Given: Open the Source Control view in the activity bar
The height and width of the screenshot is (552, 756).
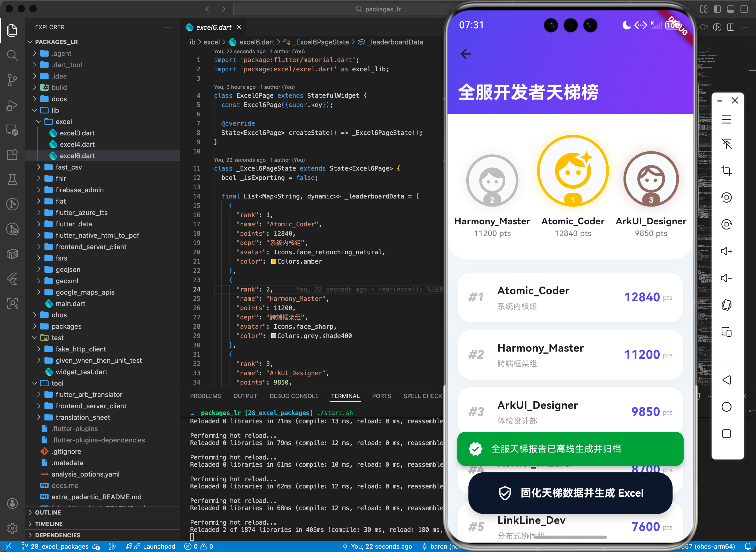Looking at the screenshot, I should [x=12, y=80].
